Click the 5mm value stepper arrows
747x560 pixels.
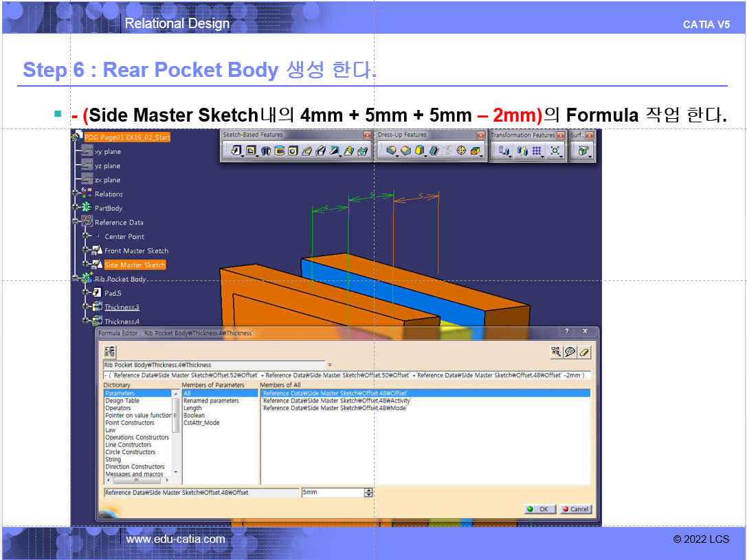[369, 493]
